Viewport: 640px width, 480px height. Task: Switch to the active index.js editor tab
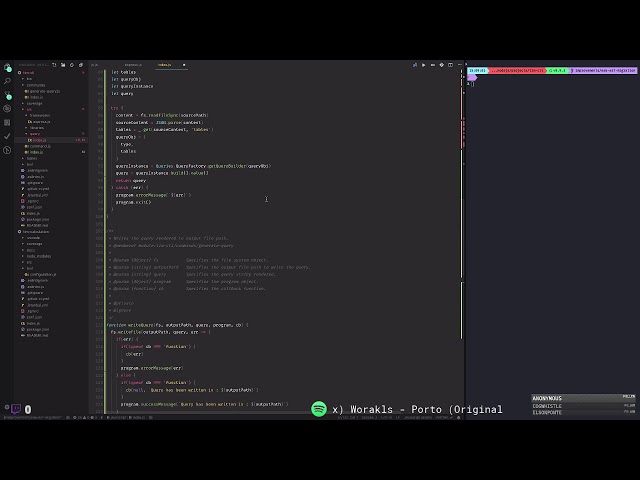(164, 65)
